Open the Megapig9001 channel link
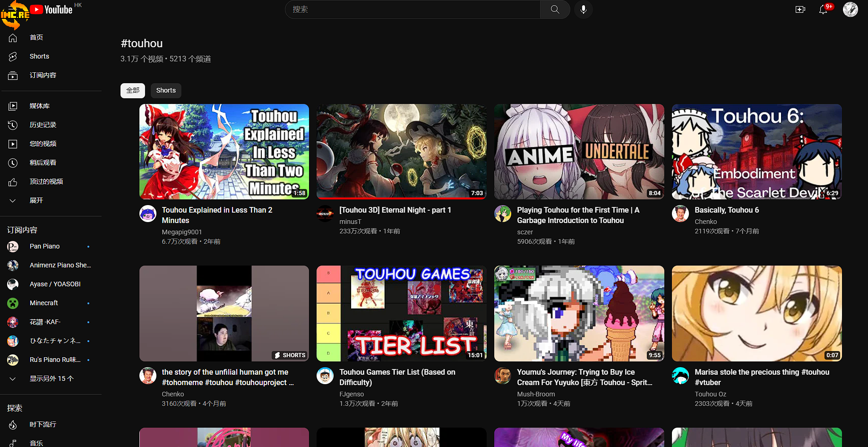The image size is (868, 447). pos(181,232)
